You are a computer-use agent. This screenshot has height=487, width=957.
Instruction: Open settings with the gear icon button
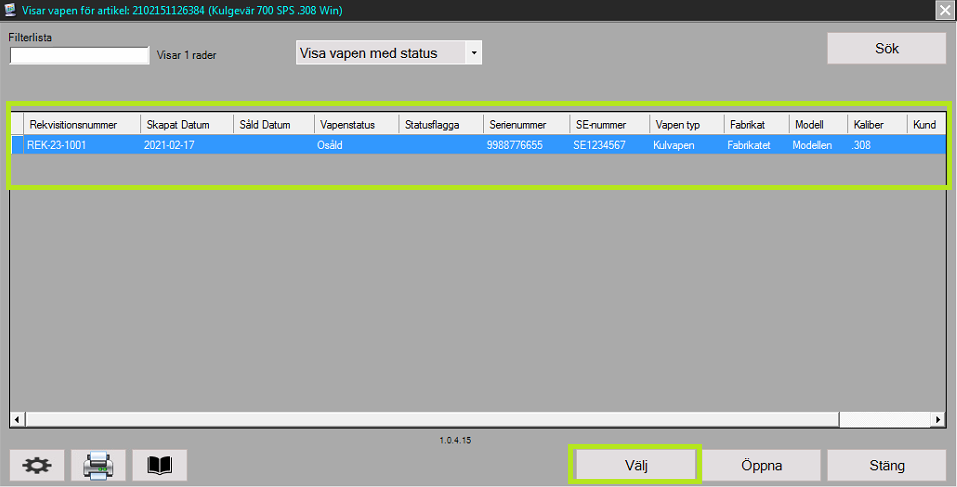tap(37, 465)
